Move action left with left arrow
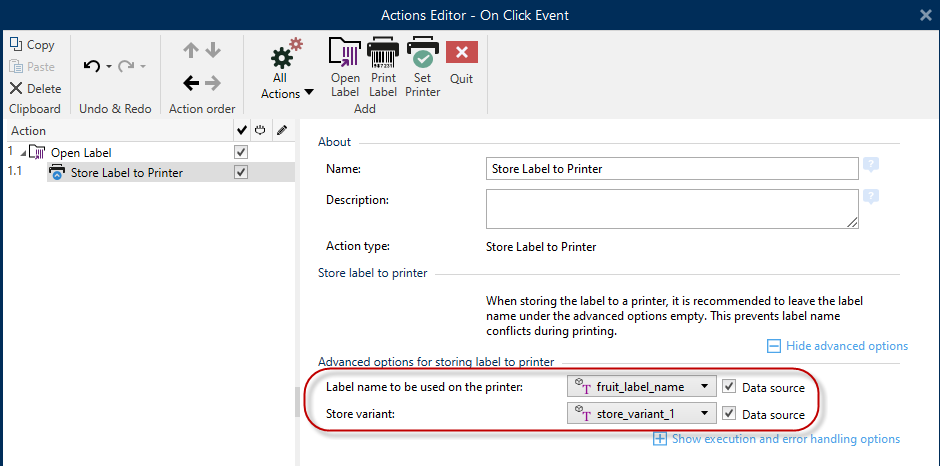 pyautogui.click(x=191, y=83)
